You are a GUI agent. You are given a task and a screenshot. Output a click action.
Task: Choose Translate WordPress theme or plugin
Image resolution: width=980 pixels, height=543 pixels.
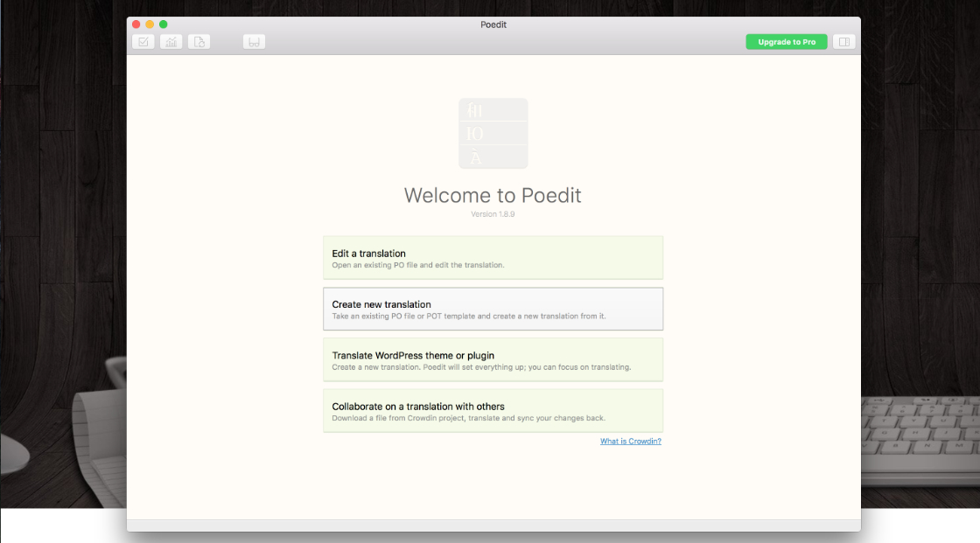(493, 360)
